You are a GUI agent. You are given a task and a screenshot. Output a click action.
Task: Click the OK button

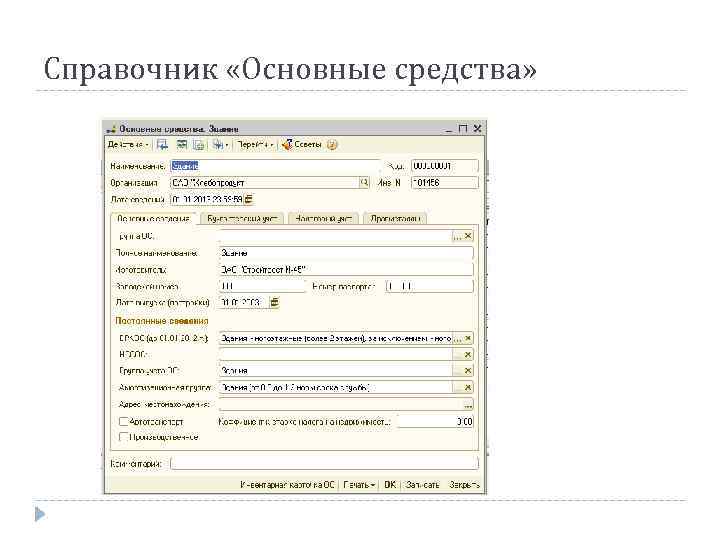click(x=390, y=485)
